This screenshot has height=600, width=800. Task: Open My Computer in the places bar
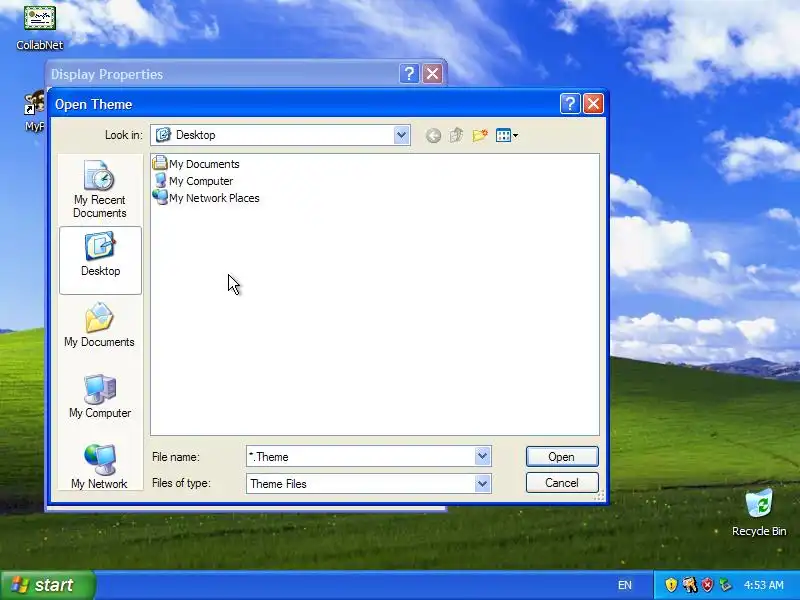[100, 396]
